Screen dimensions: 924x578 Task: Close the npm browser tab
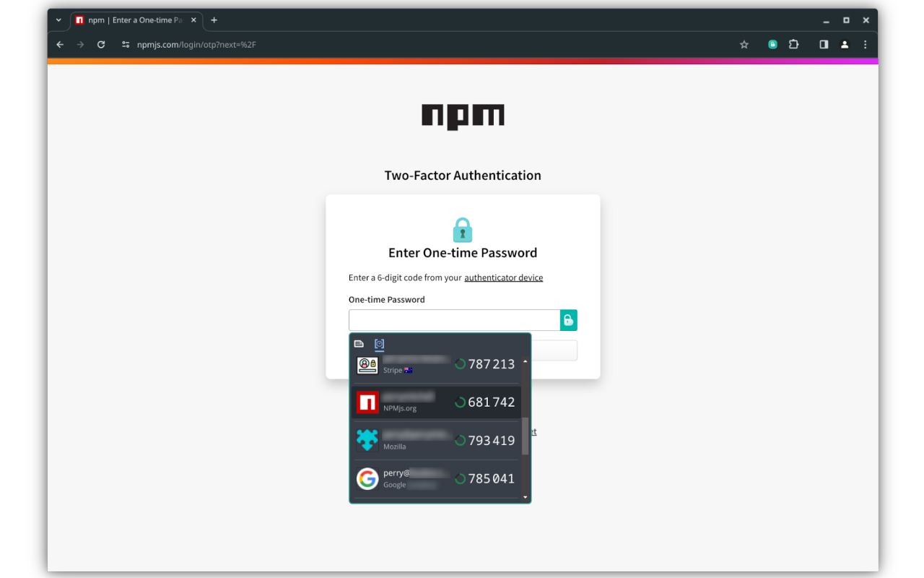click(x=193, y=20)
